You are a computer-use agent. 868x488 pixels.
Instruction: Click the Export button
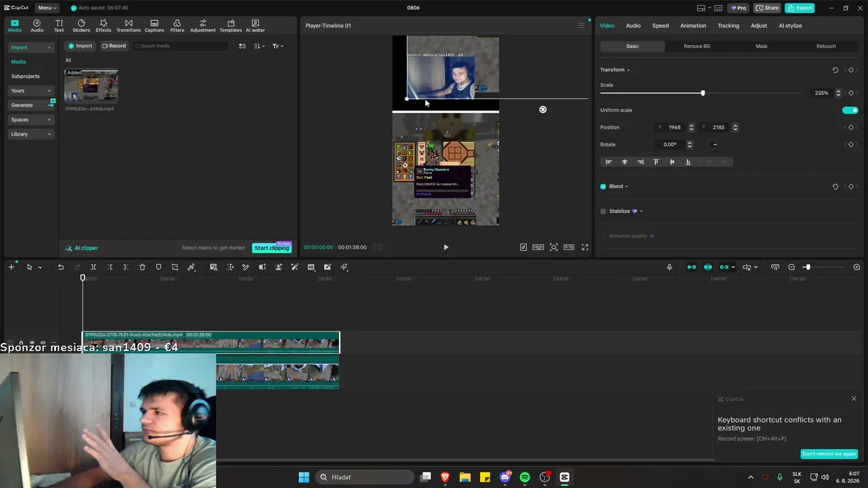click(x=800, y=8)
